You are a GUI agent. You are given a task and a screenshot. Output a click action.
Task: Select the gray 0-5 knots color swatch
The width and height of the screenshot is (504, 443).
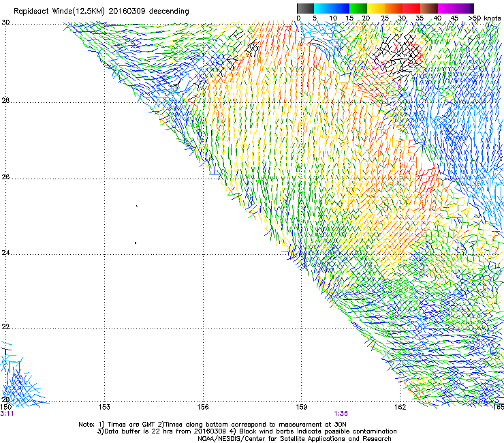[x=305, y=8]
